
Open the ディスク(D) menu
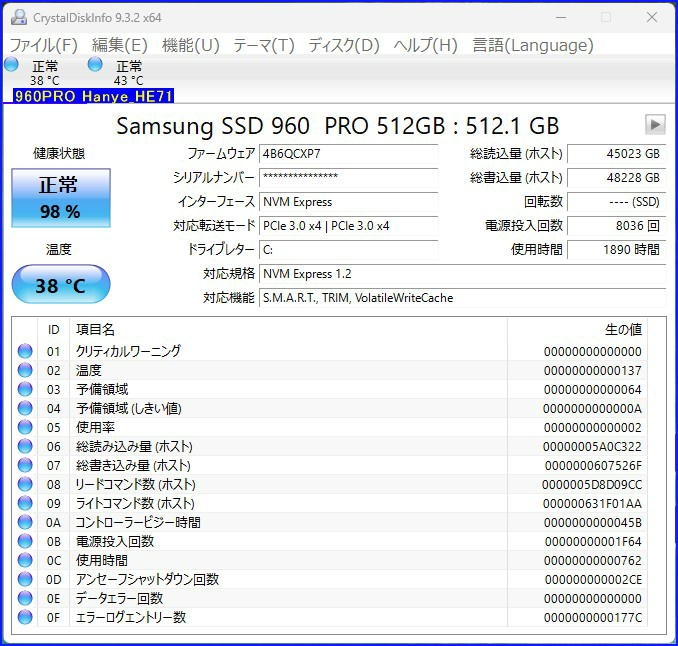344,45
